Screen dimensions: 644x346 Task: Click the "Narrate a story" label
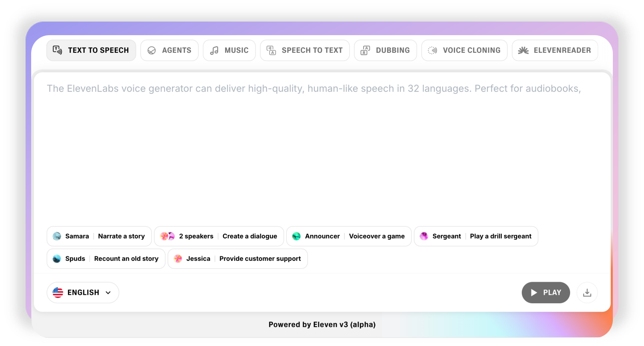(121, 236)
